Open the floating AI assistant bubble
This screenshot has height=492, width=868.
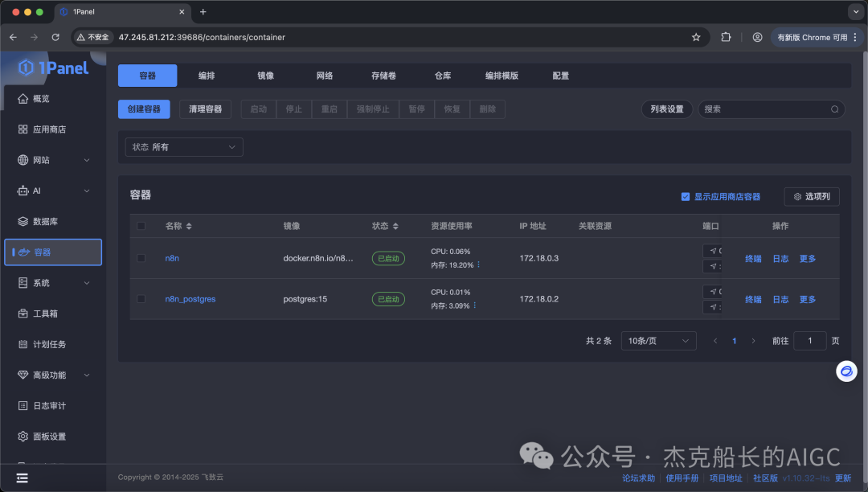click(x=846, y=371)
